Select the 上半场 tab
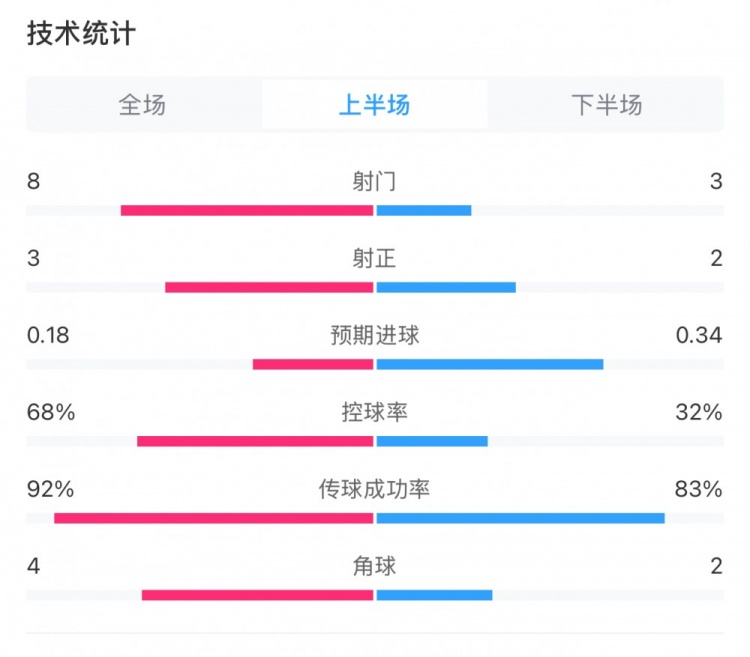This screenshot has width=750, height=657. click(x=374, y=105)
